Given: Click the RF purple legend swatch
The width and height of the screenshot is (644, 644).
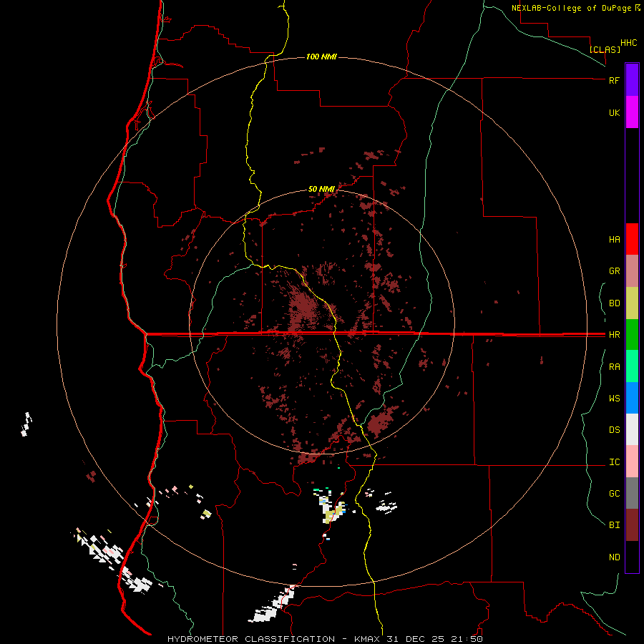Looking at the screenshot, I should tap(632, 80).
